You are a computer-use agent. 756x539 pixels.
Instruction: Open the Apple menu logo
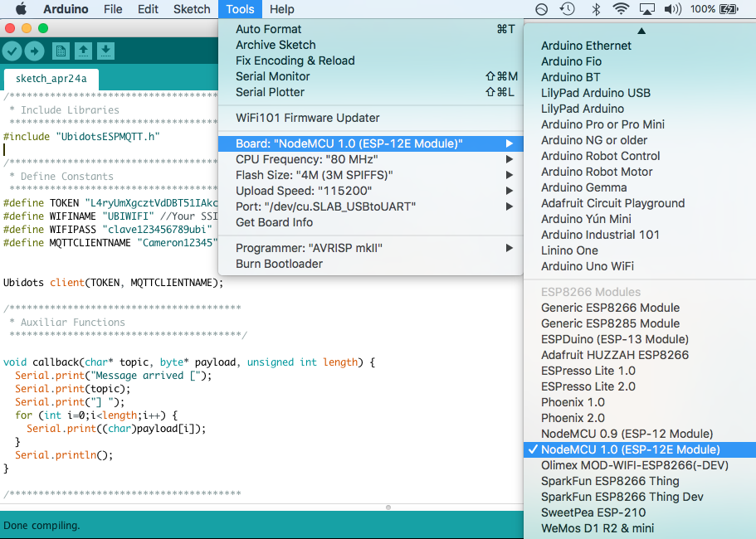pos(21,9)
